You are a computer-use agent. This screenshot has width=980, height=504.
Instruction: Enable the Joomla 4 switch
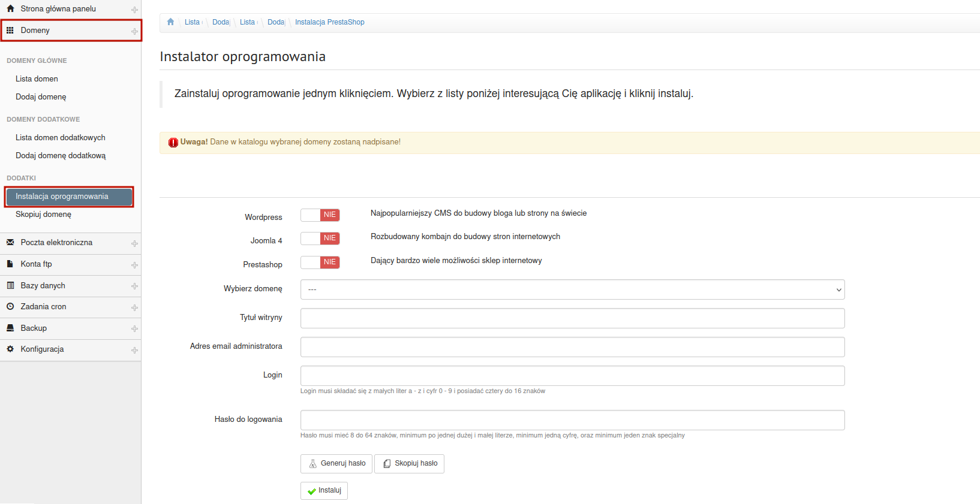click(320, 239)
